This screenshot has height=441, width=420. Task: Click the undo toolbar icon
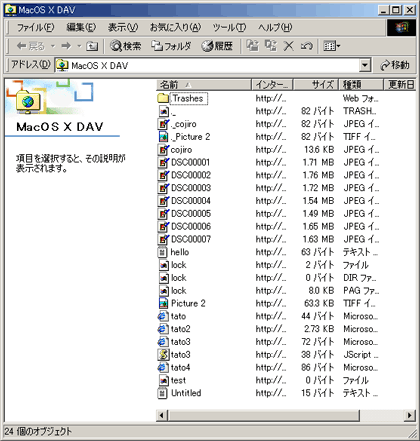click(x=306, y=46)
